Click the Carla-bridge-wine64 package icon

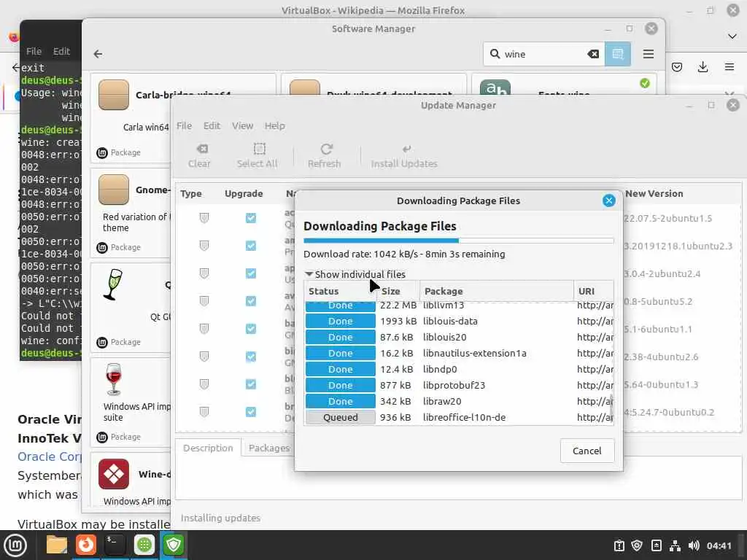[114, 95]
